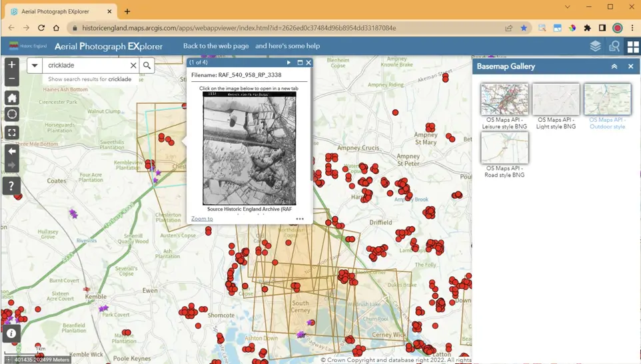This screenshot has height=364, width=641.
Task: Go to previous map extent arrow
Action: coord(11,151)
